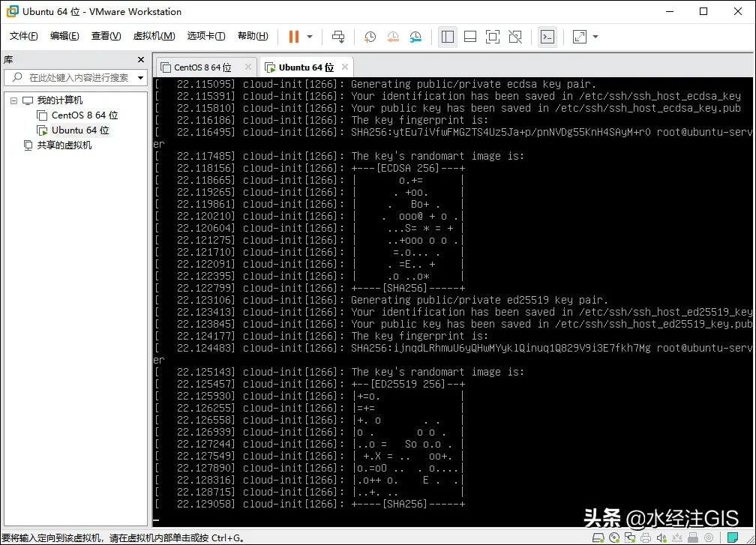Open the 虚拟机(M) menu
The width and height of the screenshot is (756, 545).
(x=154, y=35)
